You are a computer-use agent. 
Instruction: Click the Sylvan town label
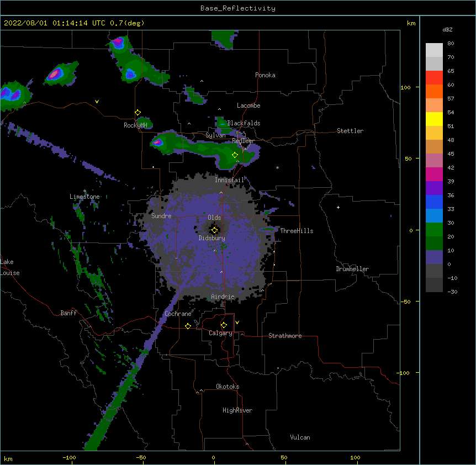[215, 135]
